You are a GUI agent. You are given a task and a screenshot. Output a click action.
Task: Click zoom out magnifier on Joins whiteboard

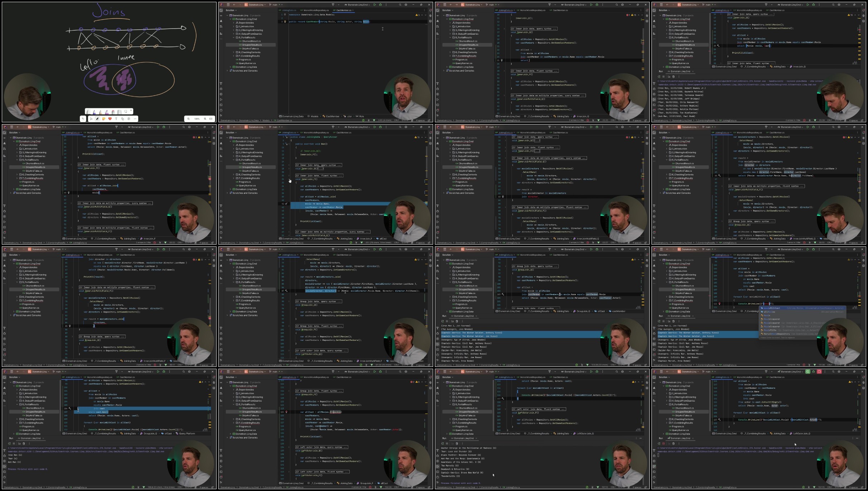pos(188,119)
